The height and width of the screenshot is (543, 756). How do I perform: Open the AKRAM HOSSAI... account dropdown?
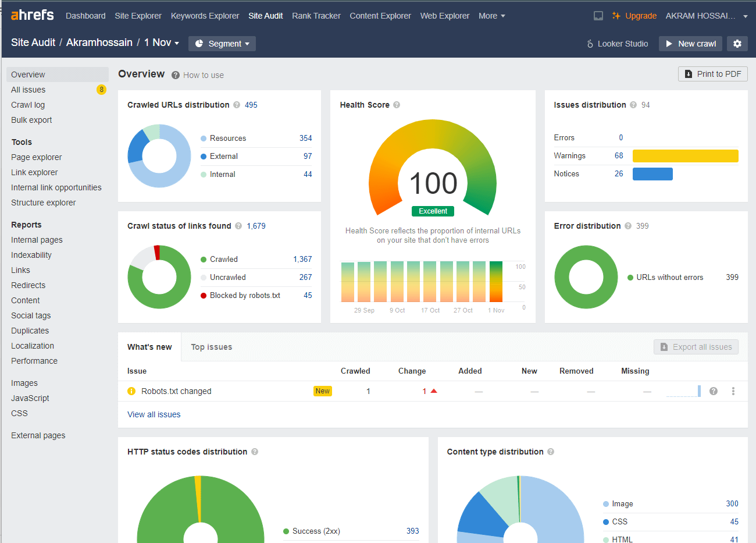(707, 16)
